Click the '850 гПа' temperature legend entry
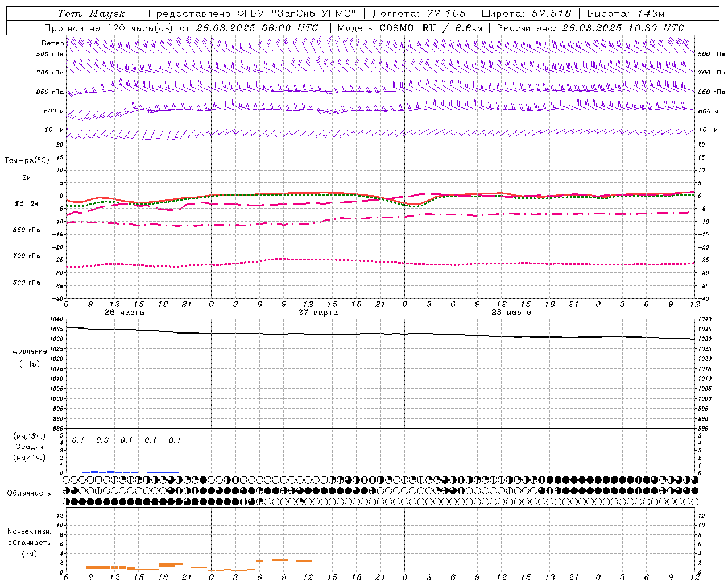Screen dimensions: 728x582 (27, 230)
